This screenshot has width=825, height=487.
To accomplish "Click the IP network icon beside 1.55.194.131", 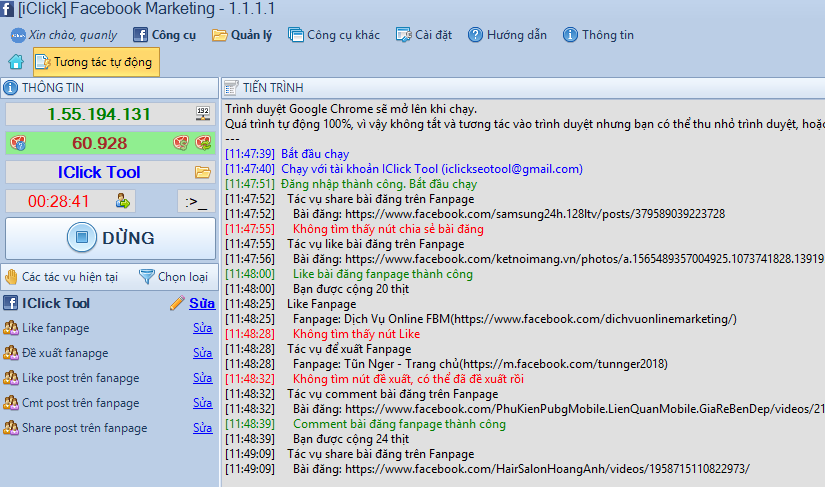I will coord(203,114).
